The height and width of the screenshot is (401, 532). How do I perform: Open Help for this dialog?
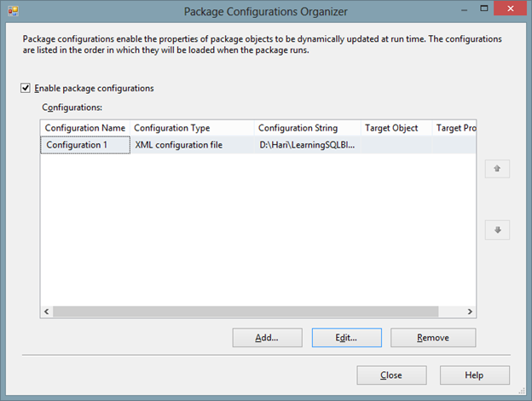point(474,375)
